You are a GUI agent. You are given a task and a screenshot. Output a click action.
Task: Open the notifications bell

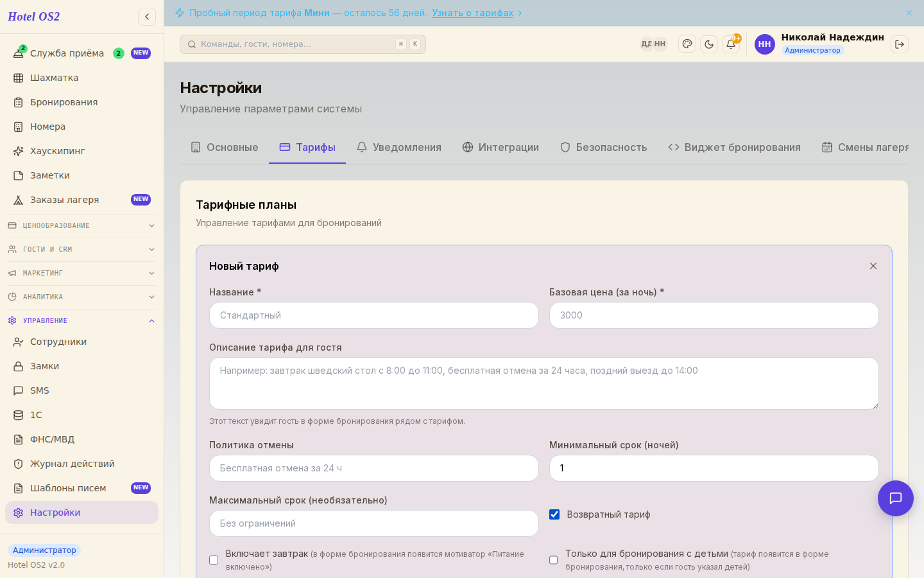point(731,44)
